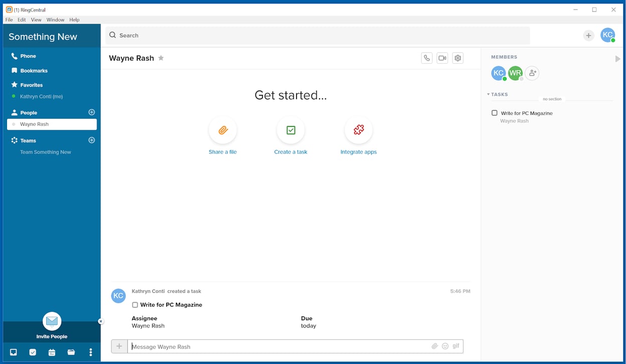This screenshot has width=626, height=364.
Task: Open the plus menu beside message input
Action: click(x=119, y=346)
